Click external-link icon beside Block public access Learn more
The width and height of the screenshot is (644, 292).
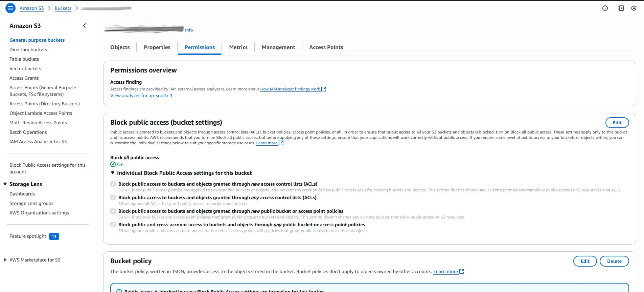281,143
